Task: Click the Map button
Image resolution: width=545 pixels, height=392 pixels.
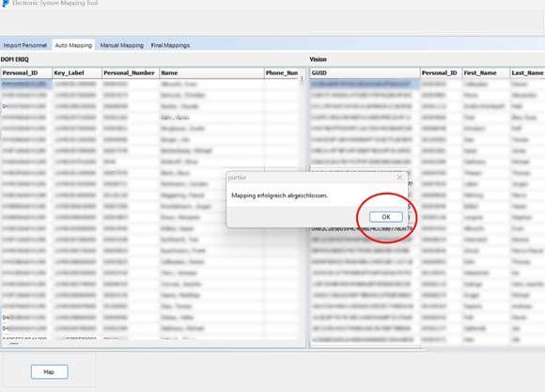Action: (x=50, y=372)
